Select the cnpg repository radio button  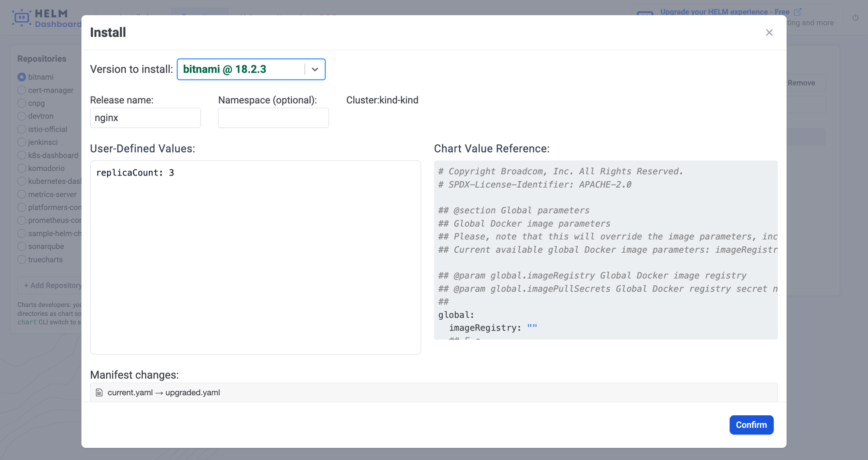coord(22,103)
